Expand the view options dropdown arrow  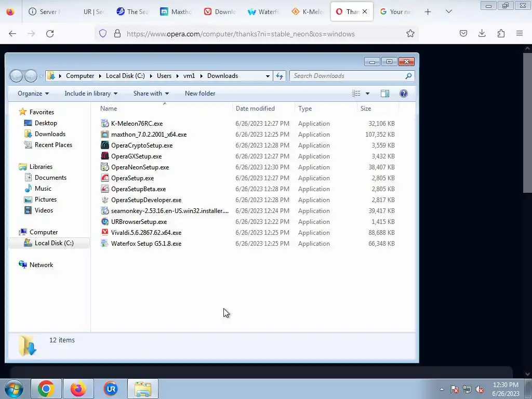click(367, 94)
